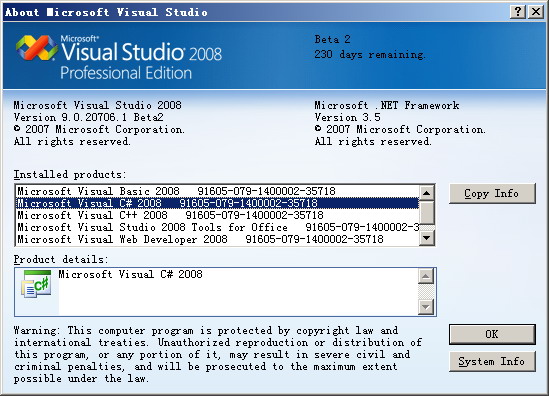Click the '230 days remaining' text
The height and width of the screenshot is (396, 549).
tap(370, 55)
